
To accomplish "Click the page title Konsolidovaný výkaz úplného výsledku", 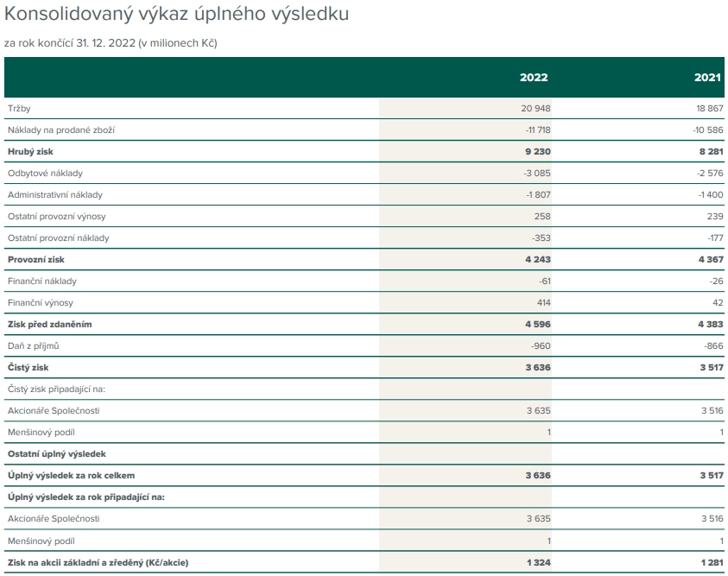I will pyautogui.click(x=176, y=14).
